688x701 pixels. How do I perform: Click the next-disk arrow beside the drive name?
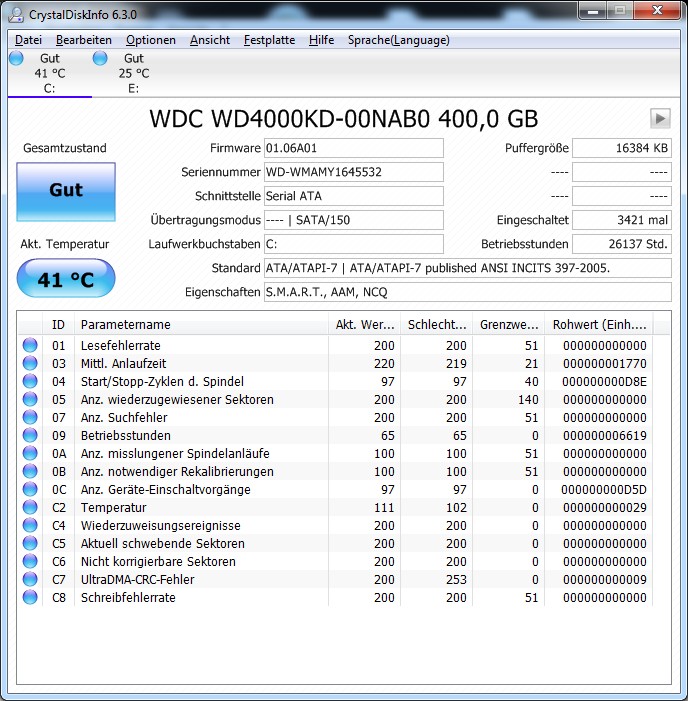pos(660,119)
